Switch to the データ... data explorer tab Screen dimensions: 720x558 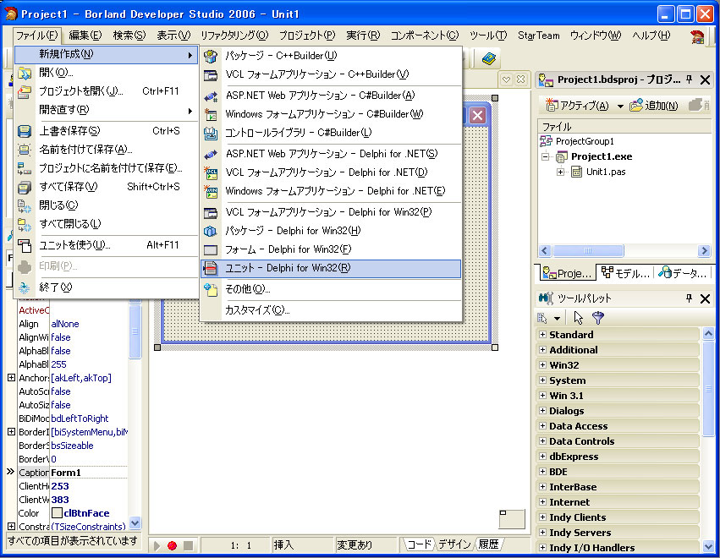point(682,273)
